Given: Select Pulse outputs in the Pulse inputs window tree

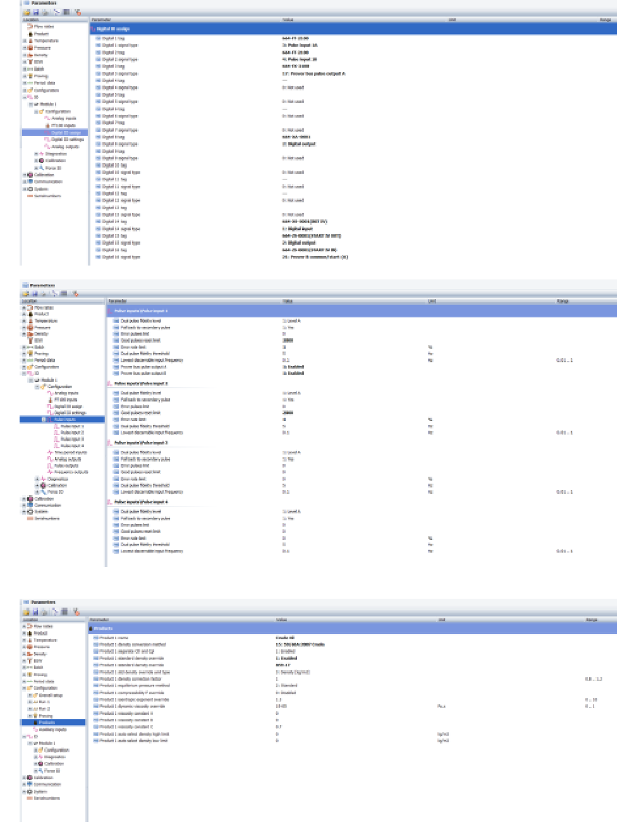Looking at the screenshot, I should (67, 466).
